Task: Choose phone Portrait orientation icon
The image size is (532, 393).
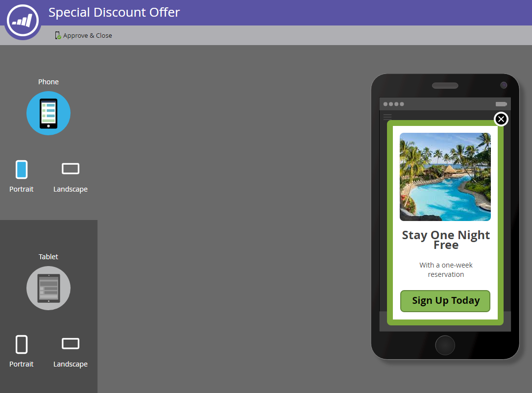Action: (22, 170)
